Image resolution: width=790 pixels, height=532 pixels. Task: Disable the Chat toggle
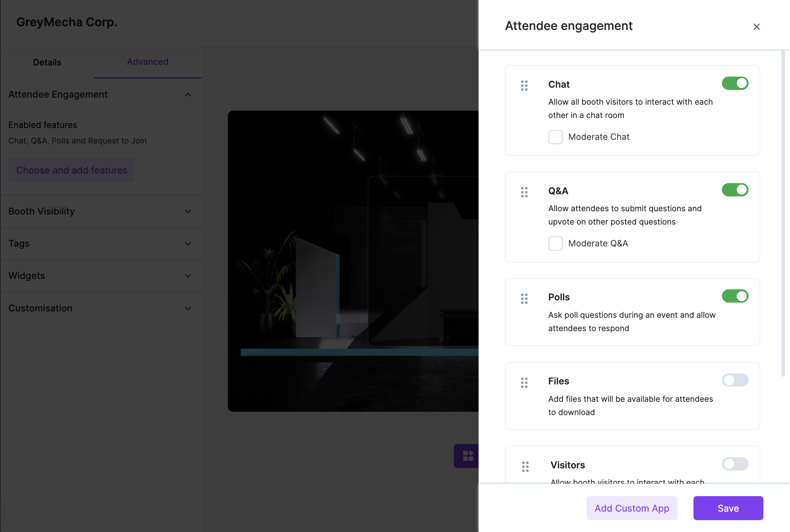click(735, 83)
